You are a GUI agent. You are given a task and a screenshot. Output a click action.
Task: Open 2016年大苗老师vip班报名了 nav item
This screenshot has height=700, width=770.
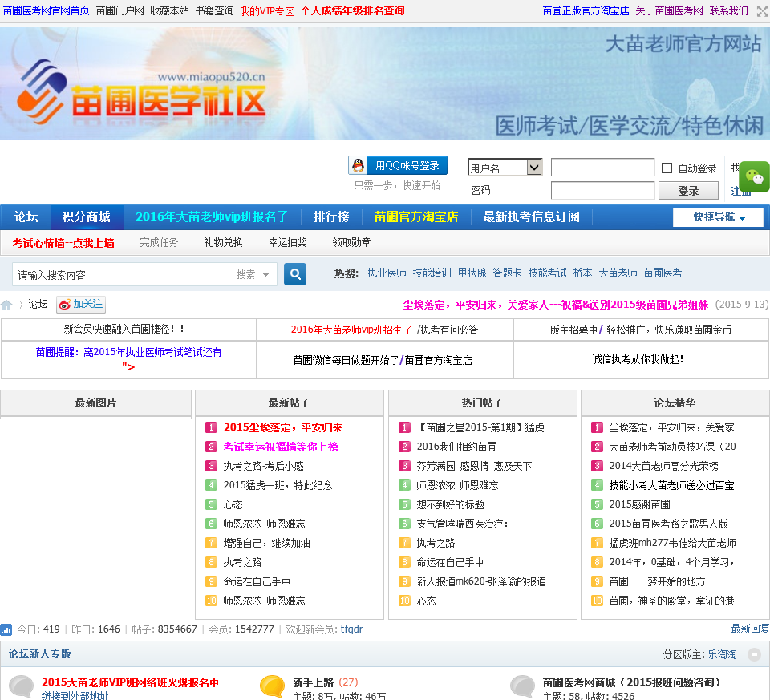click(x=212, y=217)
